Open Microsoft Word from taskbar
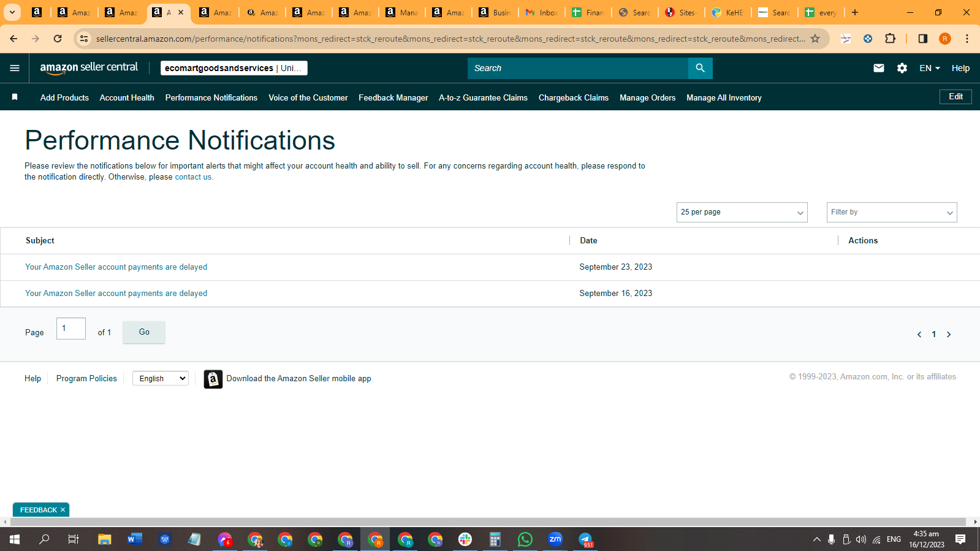 [135, 539]
